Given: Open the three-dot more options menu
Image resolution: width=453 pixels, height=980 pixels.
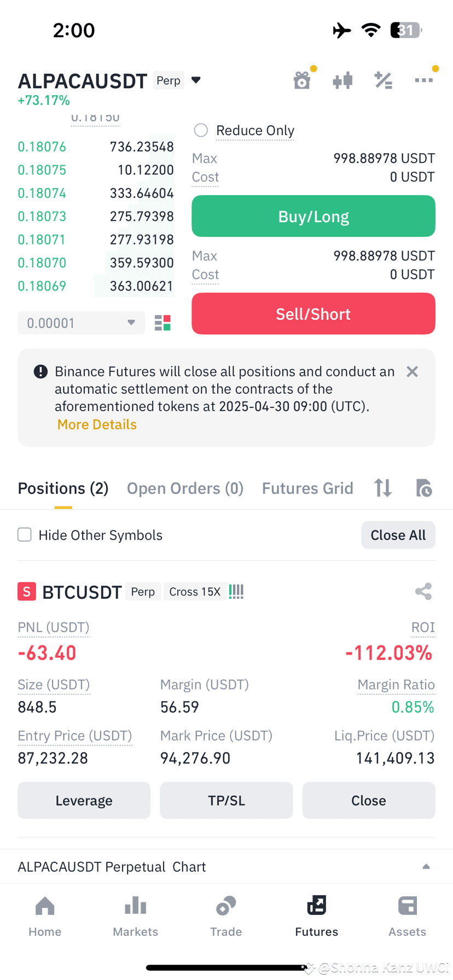Looking at the screenshot, I should tap(424, 80).
